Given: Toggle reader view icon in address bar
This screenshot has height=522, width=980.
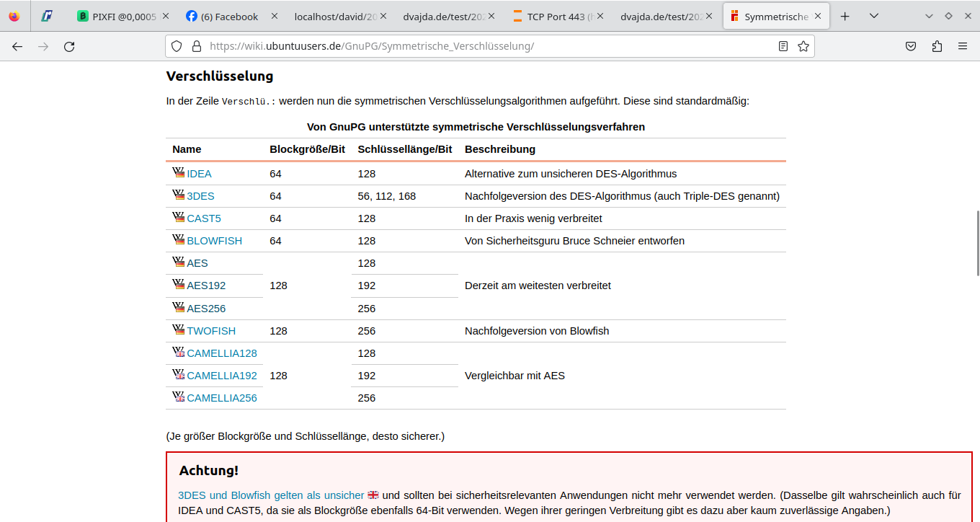Looking at the screenshot, I should [x=783, y=46].
